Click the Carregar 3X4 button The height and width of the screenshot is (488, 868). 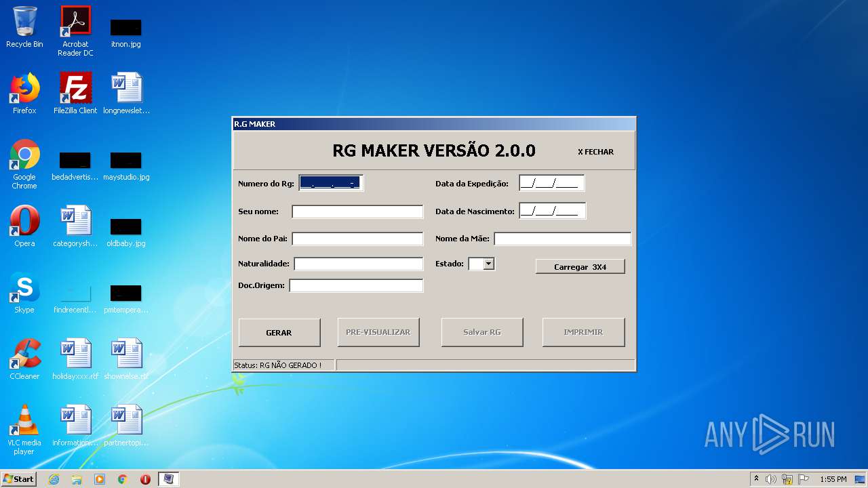(580, 266)
